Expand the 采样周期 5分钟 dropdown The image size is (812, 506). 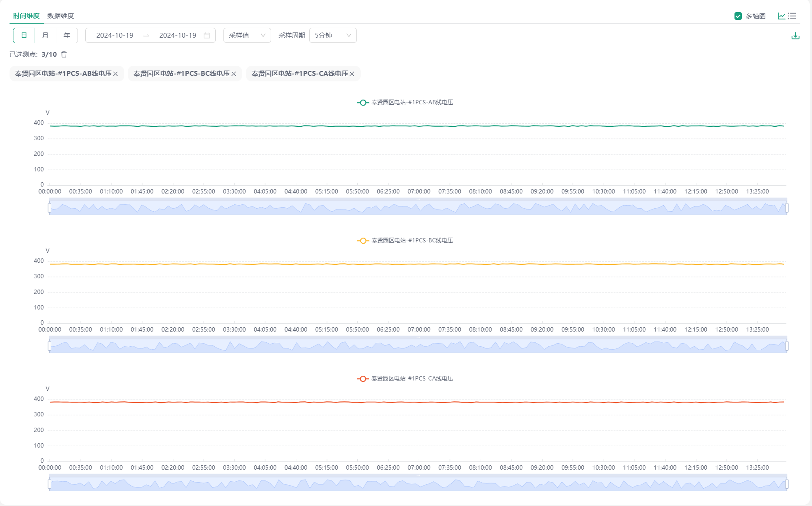[x=333, y=35]
